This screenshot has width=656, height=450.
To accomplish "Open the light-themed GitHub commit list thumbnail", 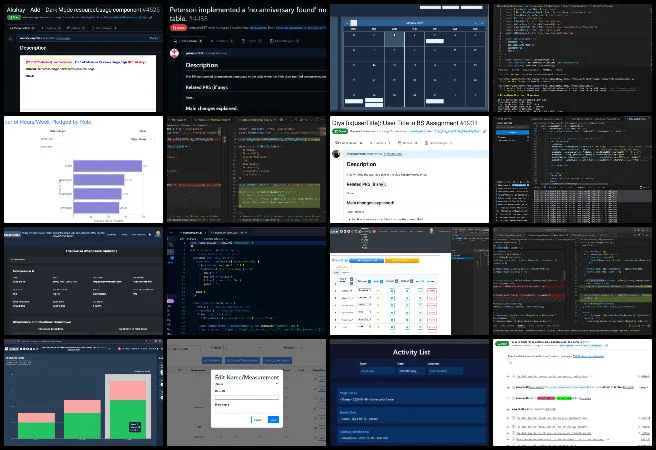I will tap(572, 392).
